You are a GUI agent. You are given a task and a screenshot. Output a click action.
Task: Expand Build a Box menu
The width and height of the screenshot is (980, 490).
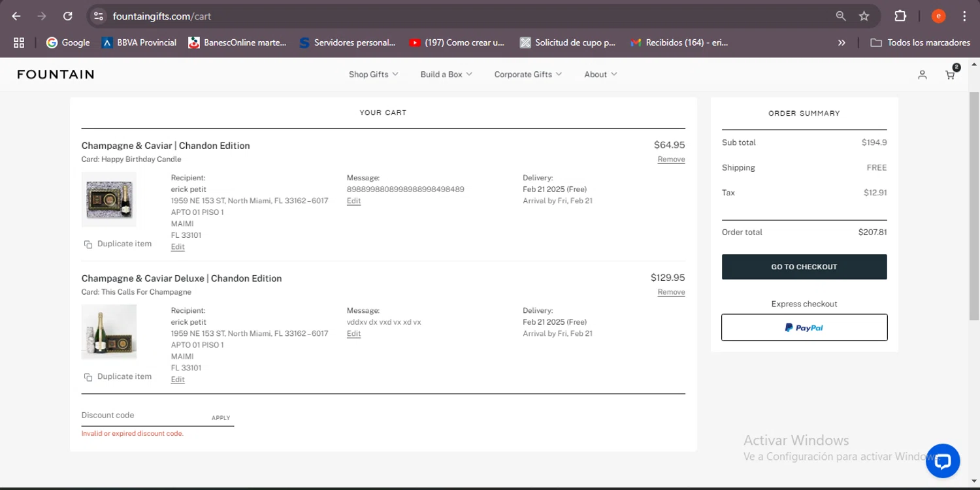click(x=446, y=74)
